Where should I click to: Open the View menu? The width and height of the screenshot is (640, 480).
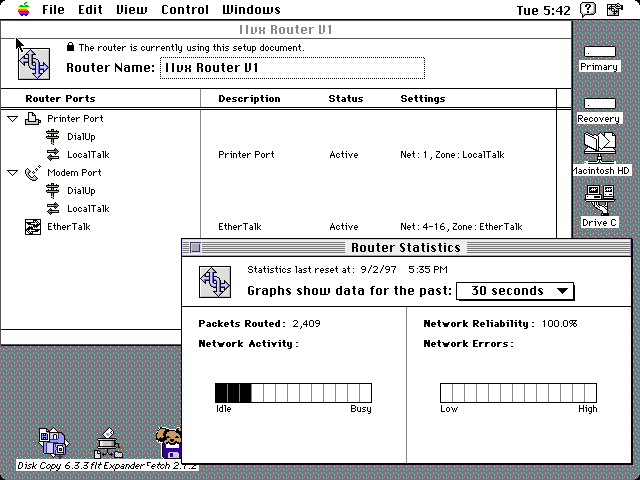coord(131,9)
